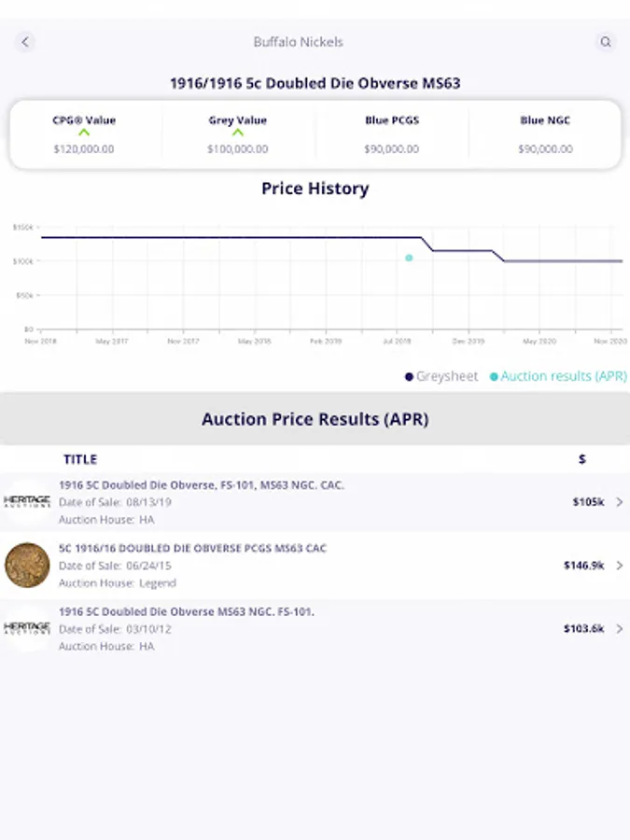The height and width of the screenshot is (840, 630).
Task: Expand the $146.9k auction result chevron
Action: point(620,565)
